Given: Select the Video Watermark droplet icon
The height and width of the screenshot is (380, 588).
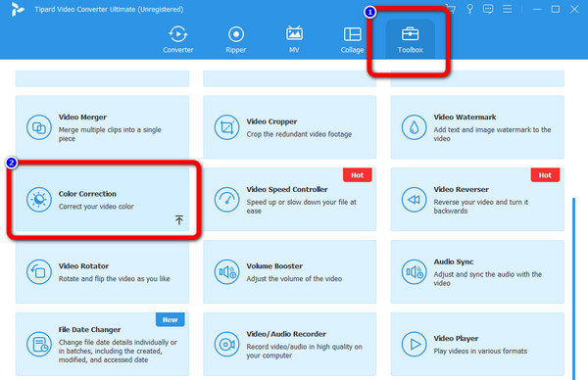Looking at the screenshot, I should [x=414, y=127].
